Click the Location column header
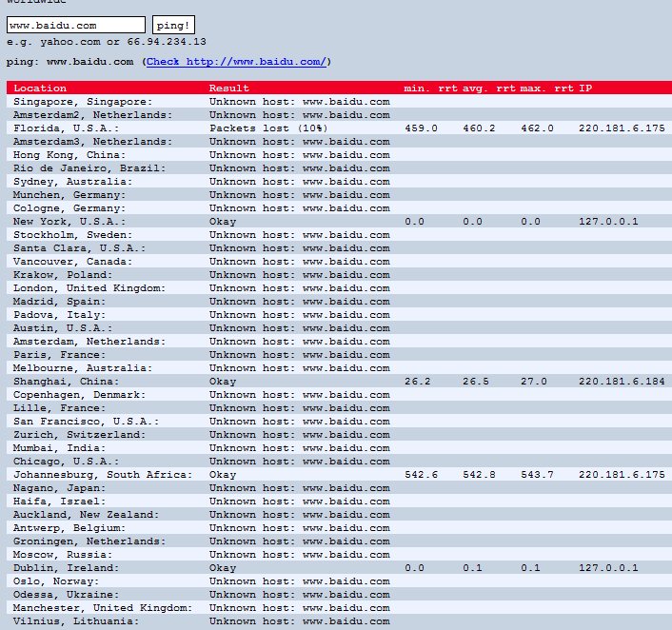 40,88
